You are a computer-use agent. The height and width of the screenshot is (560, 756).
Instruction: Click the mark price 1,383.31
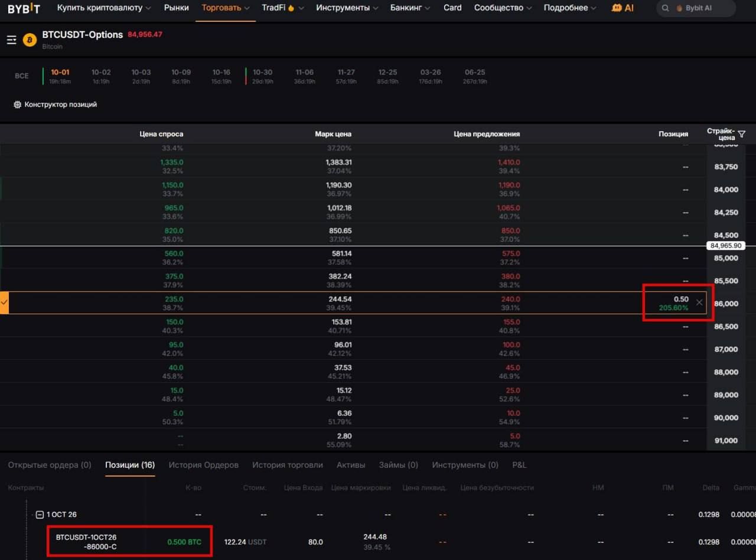click(338, 162)
